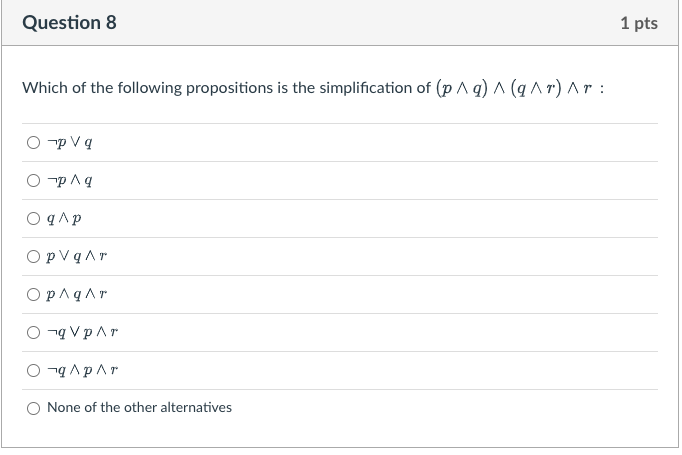Mark the q ∧ p radio option

point(34,219)
